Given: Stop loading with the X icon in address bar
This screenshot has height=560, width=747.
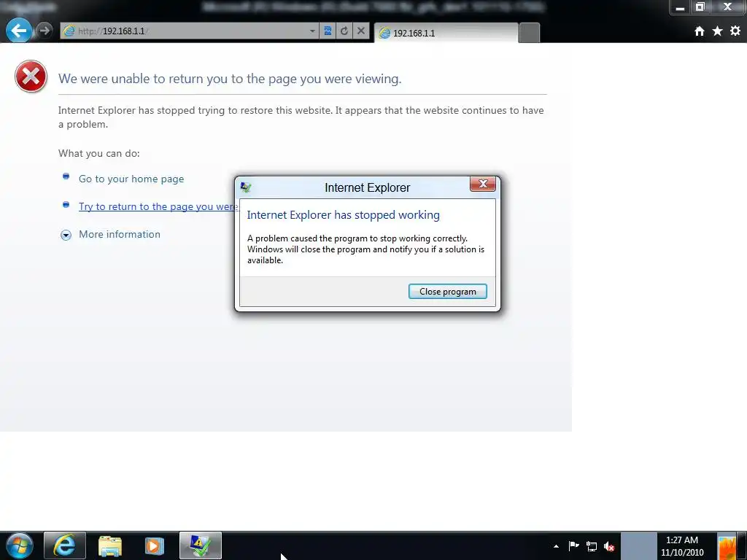Looking at the screenshot, I should (x=361, y=31).
